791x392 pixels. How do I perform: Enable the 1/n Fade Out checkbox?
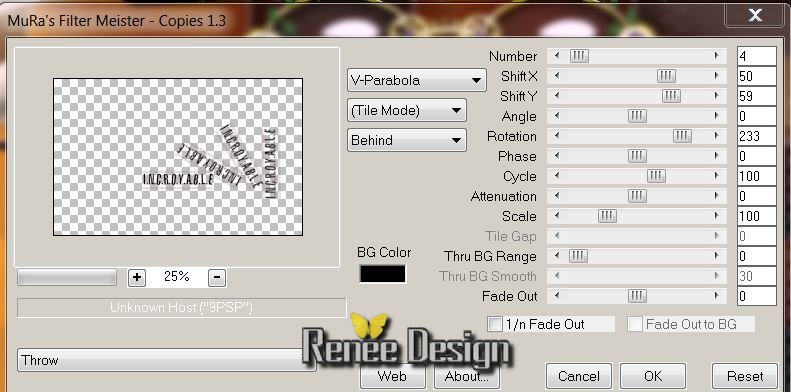tap(495, 324)
